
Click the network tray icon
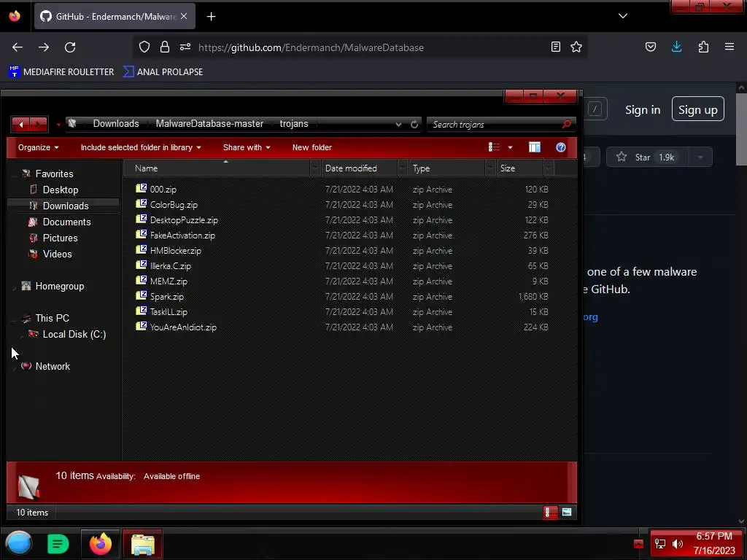point(660,544)
